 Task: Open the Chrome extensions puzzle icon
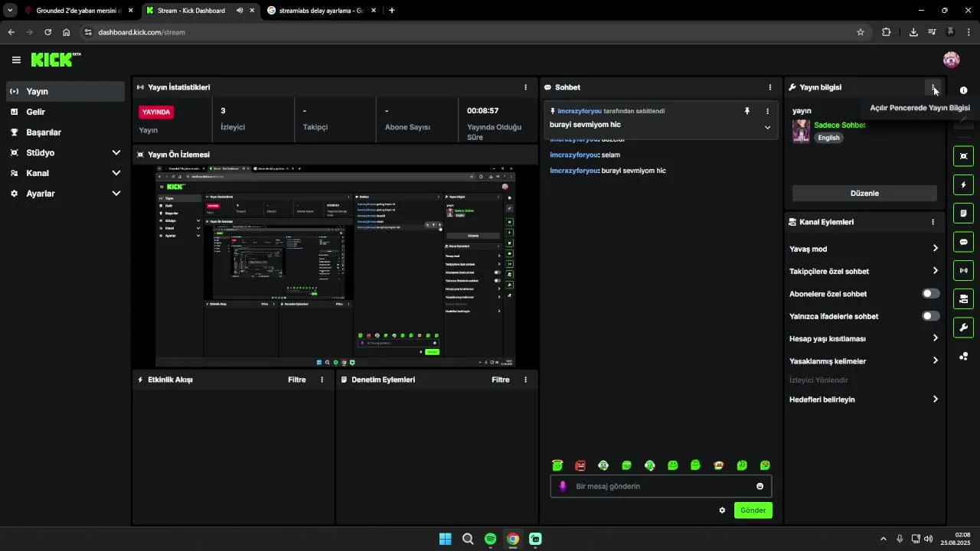tap(887, 32)
